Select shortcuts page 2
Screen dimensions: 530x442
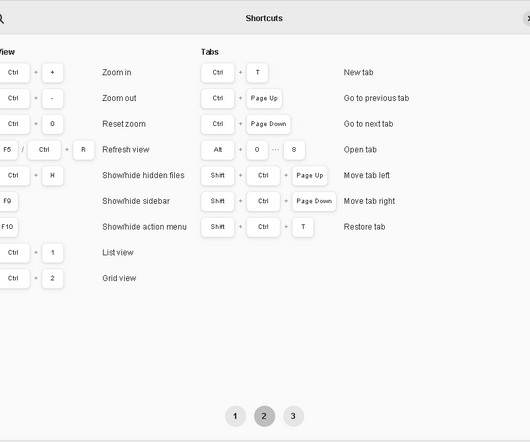pos(264,416)
